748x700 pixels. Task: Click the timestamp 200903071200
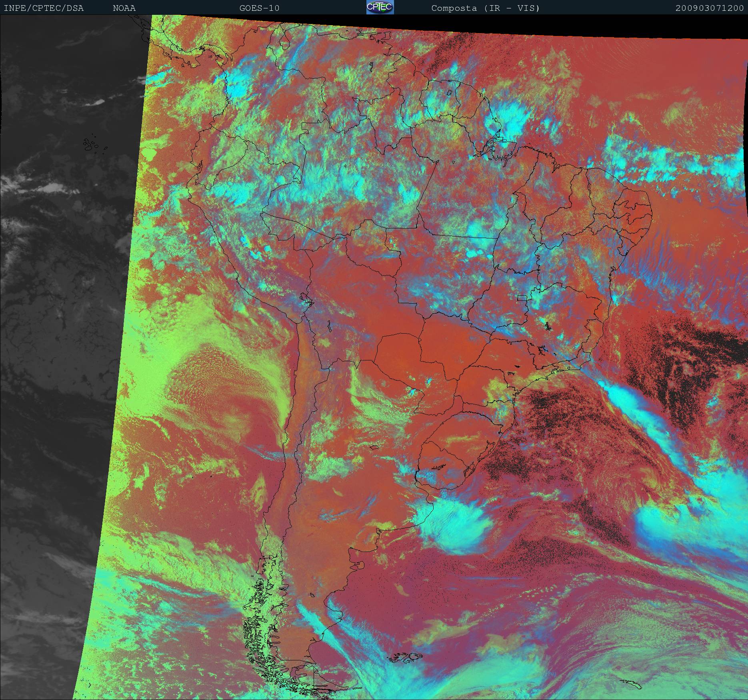710,8
